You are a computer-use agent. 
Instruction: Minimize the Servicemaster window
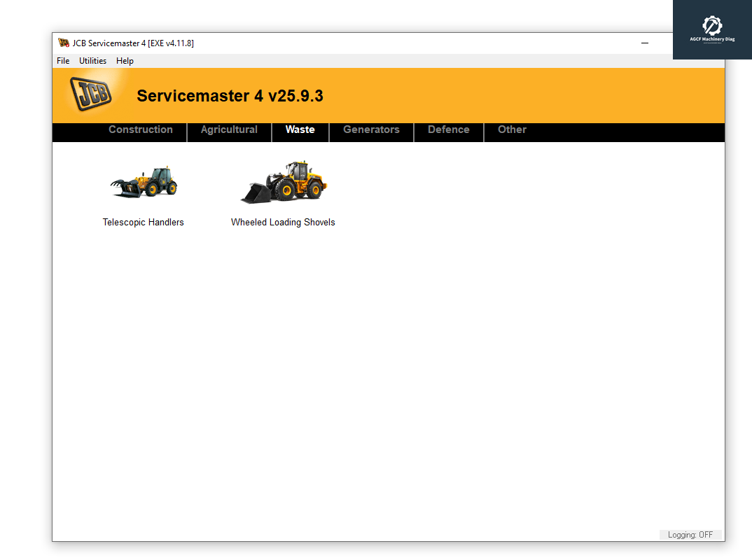pyautogui.click(x=645, y=43)
